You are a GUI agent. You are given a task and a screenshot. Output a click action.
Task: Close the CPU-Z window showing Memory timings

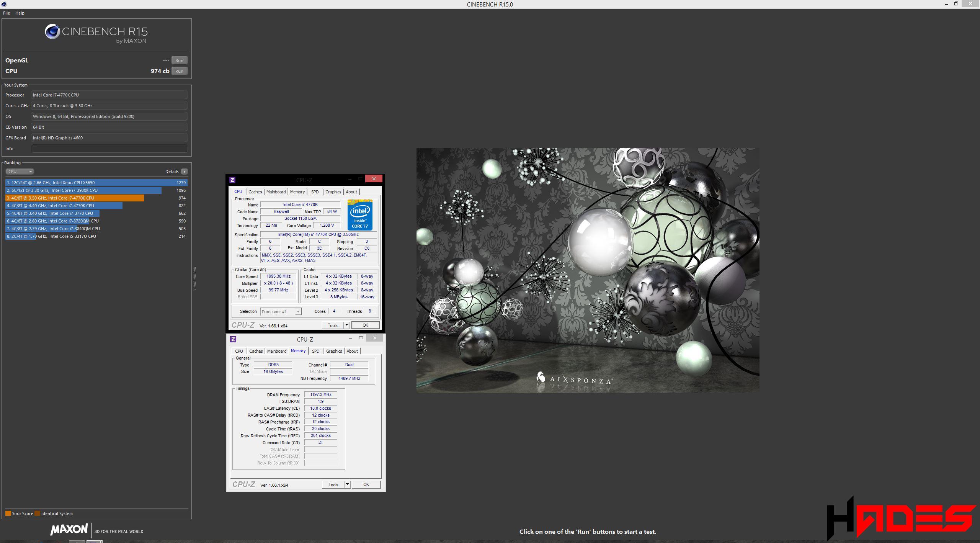point(374,338)
